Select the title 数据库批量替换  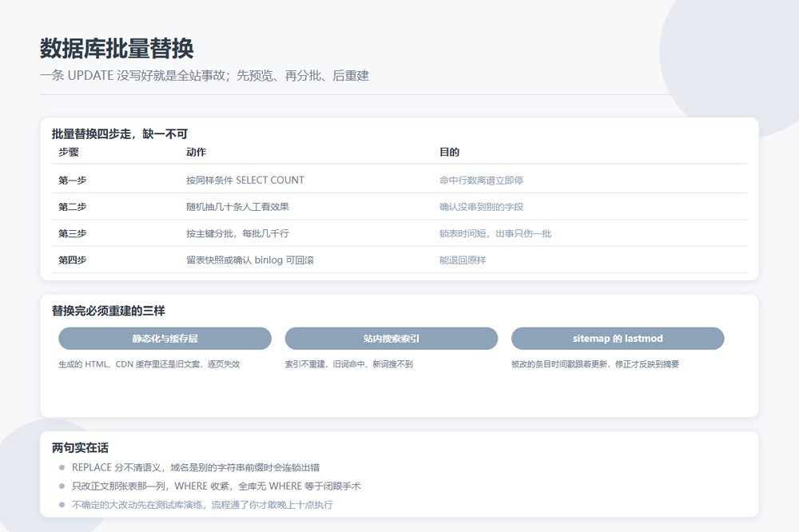[117, 49]
